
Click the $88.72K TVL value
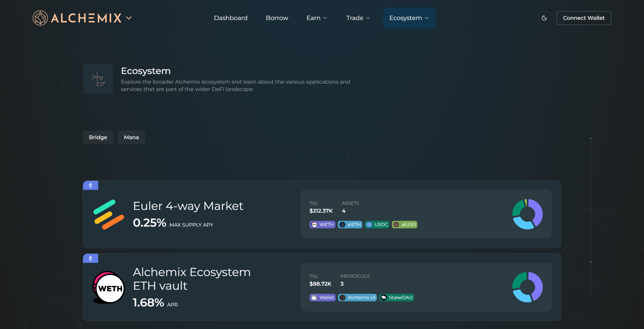click(x=320, y=284)
